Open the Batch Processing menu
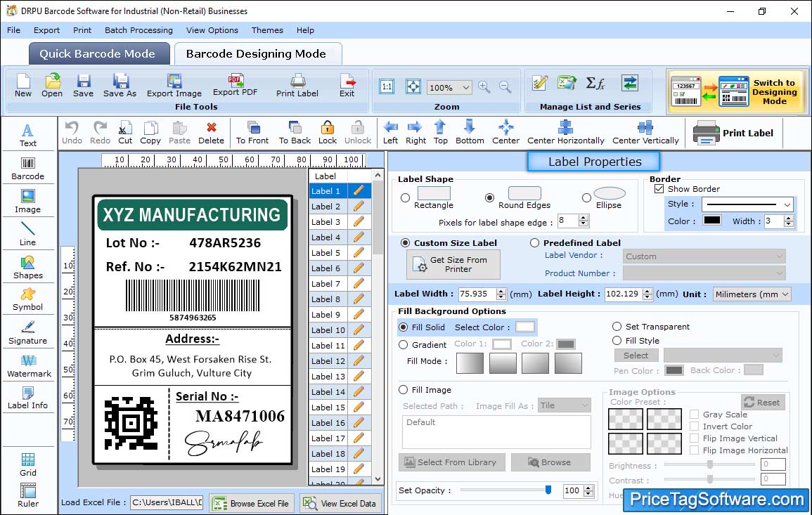The width and height of the screenshot is (812, 515). [138, 30]
